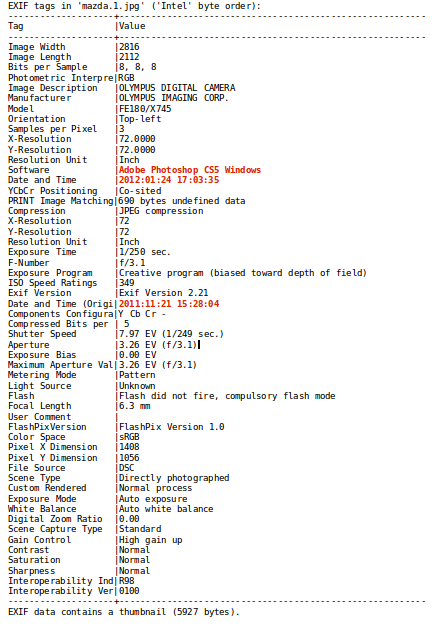Select the Exif Version 2.21 value
This screenshot has width=446, height=627.
pos(163,293)
